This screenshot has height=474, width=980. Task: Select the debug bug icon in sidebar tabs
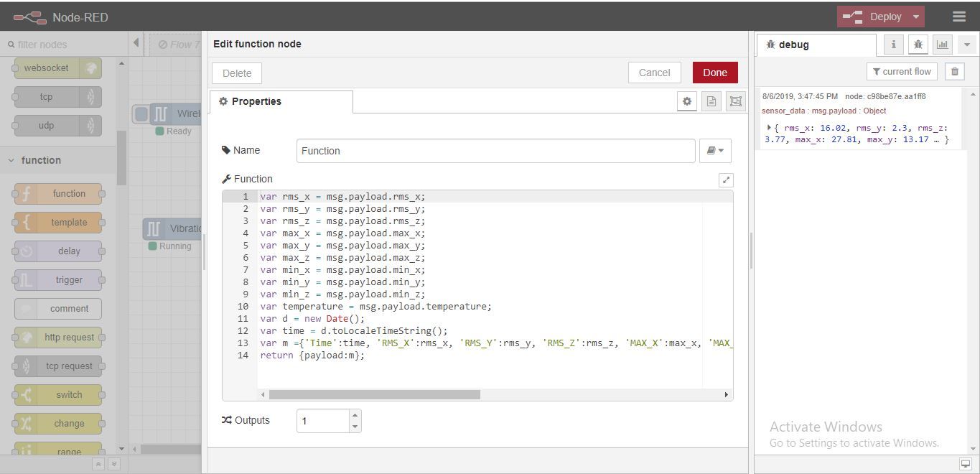click(918, 45)
